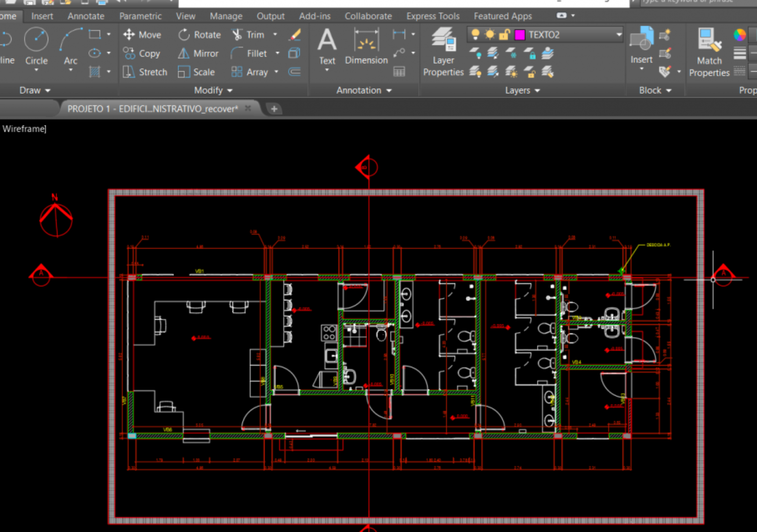757x532 pixels.
Task: Select the Stretch tool
Action: click(x=145, y=72)
